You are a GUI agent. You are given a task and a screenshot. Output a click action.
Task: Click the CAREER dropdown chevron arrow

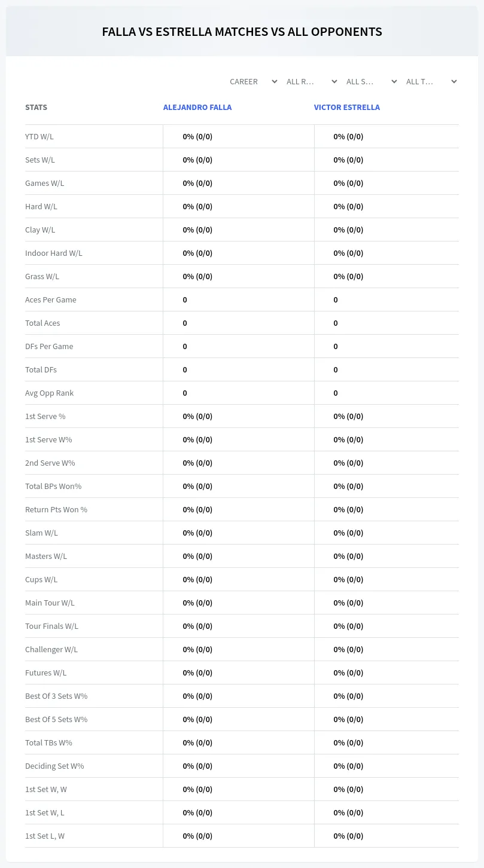275,81
